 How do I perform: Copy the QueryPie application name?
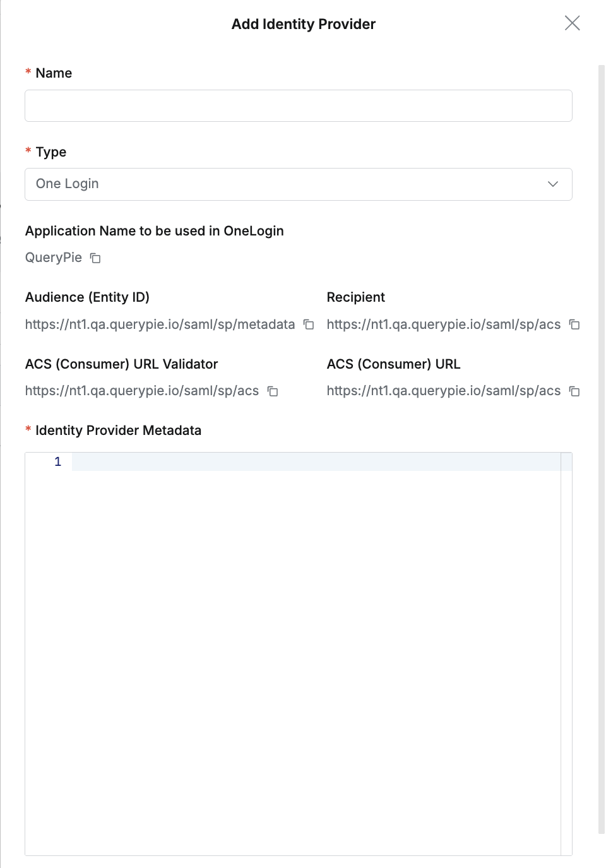95,258
